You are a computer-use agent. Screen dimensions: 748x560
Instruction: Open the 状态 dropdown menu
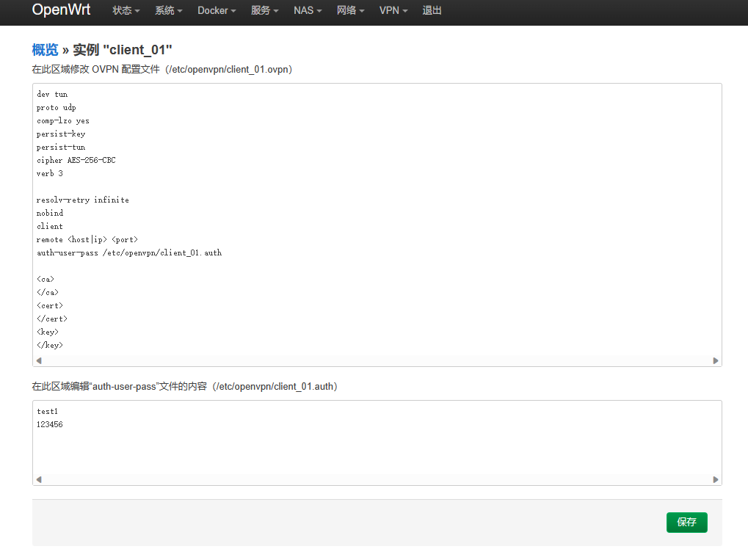click(126, 11)
